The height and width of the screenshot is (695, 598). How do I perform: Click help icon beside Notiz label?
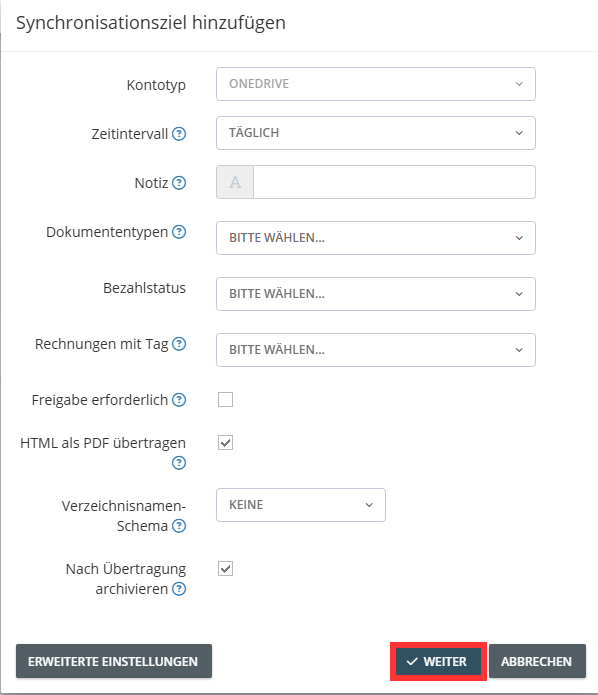(179, 183)
